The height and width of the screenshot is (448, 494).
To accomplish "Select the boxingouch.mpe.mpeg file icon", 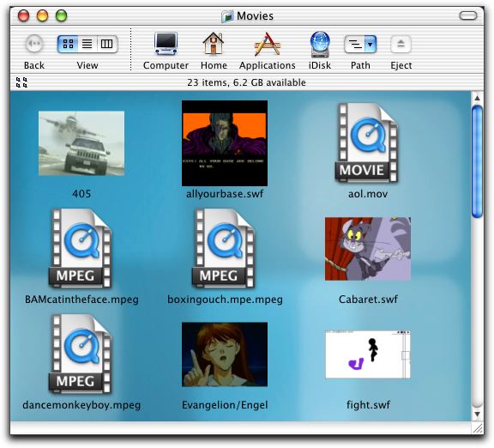I will (x=224, y=248).
